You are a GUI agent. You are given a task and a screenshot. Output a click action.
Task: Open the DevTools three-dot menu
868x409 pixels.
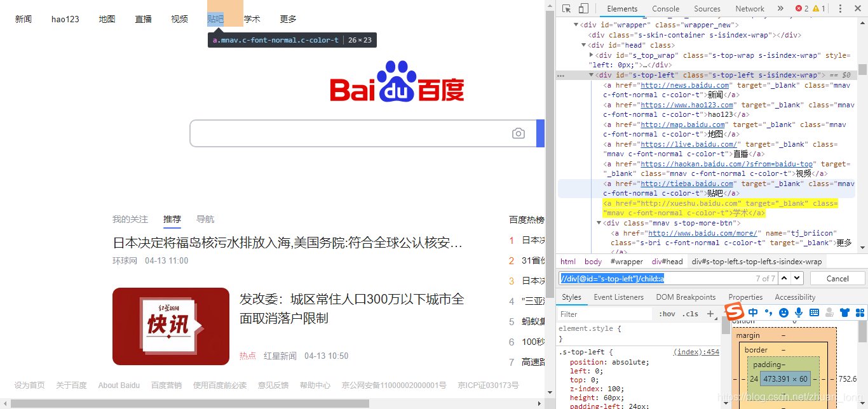point(841,9)
